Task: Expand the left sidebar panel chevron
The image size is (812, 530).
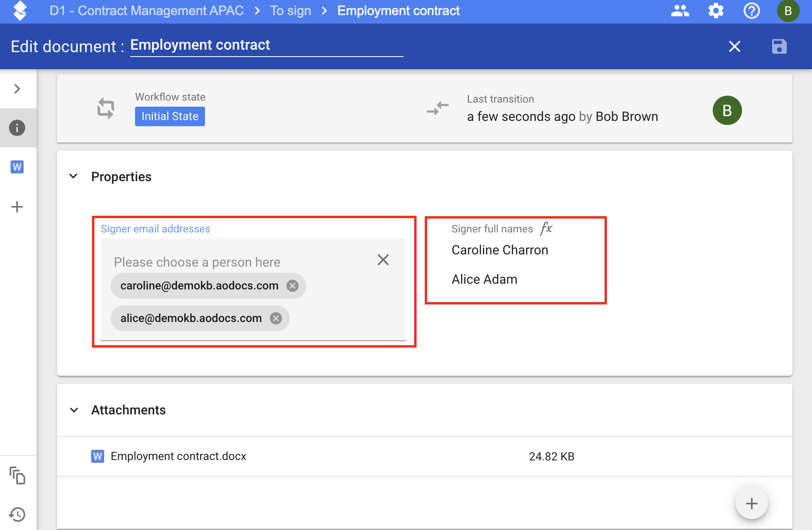Action: [x=17, y=89]
